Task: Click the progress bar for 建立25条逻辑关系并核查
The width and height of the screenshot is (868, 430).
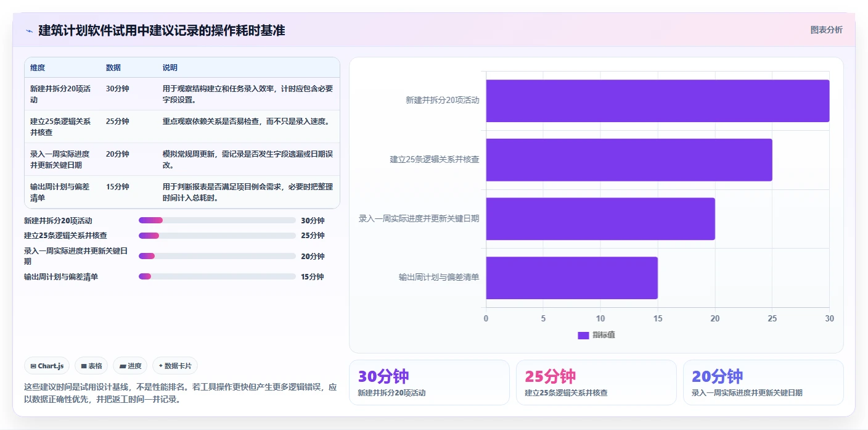Action: pos(218,235)
